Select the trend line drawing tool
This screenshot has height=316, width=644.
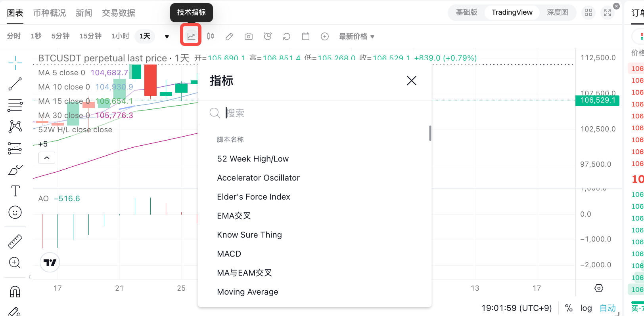pyautogui.click(x=15, y=84)
